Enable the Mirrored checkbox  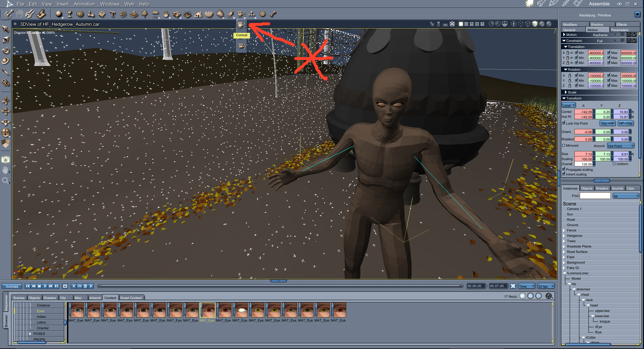(x=564, y=145)
